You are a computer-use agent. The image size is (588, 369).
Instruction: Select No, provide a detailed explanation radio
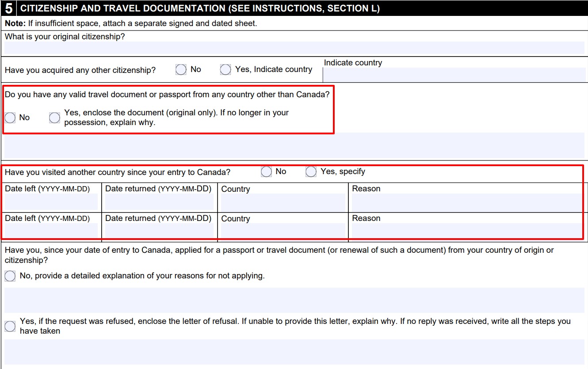10,276
